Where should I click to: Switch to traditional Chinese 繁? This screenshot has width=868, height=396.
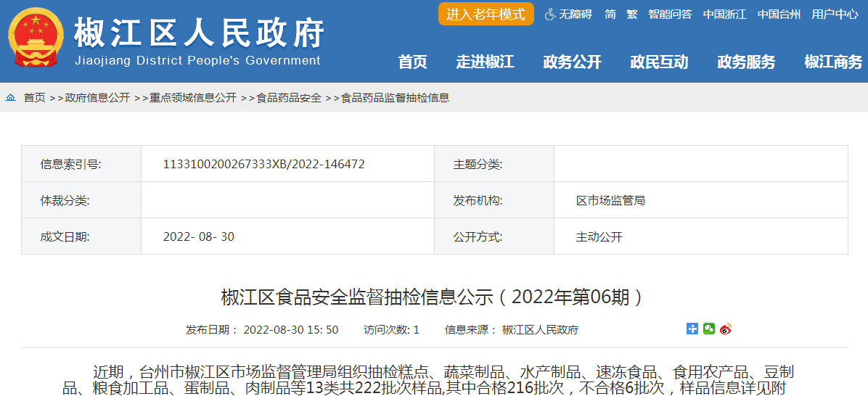(632, 15)
